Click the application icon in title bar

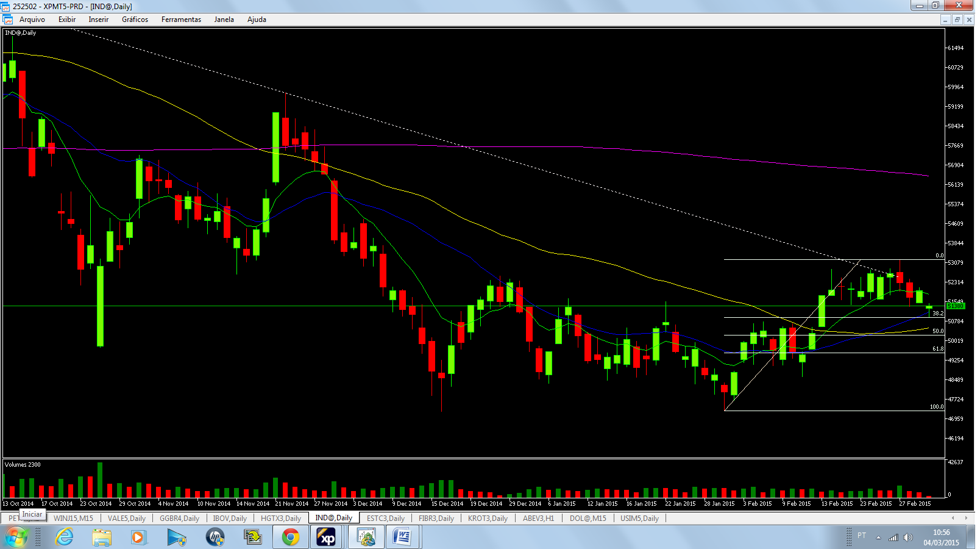point(5,6)
